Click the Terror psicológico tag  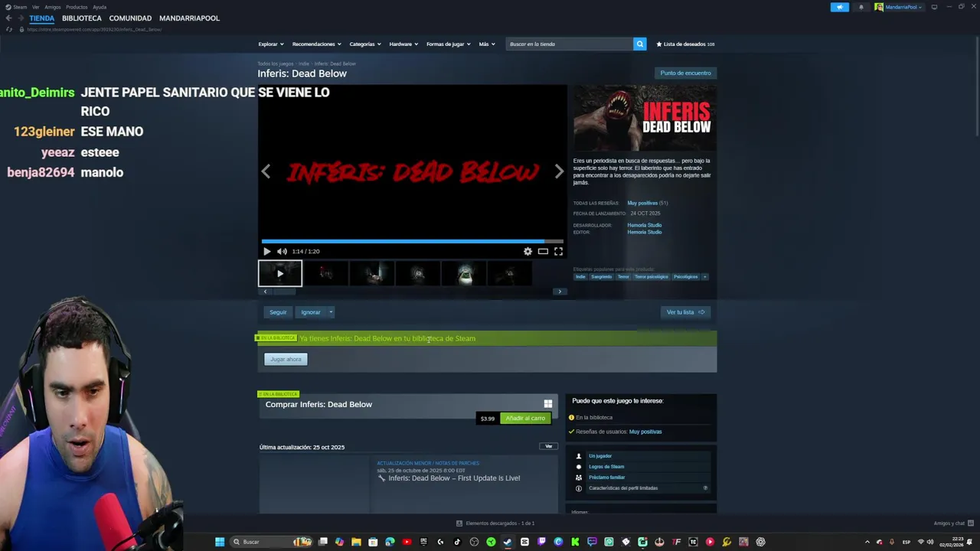tap(651, 277)
